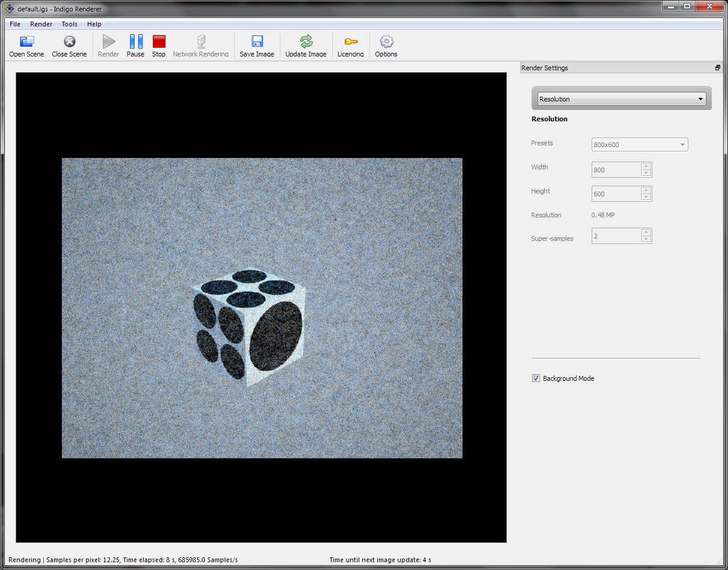Pause the current render
Image resolution: width=728 pixels, height=570 pixels.
pos(136,42)
